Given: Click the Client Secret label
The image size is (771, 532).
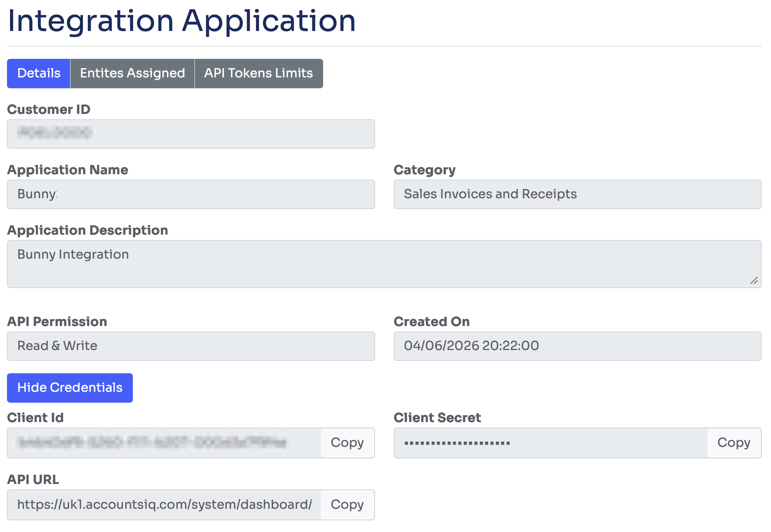Looking at the screenshot, I should (x=437, y=418).
